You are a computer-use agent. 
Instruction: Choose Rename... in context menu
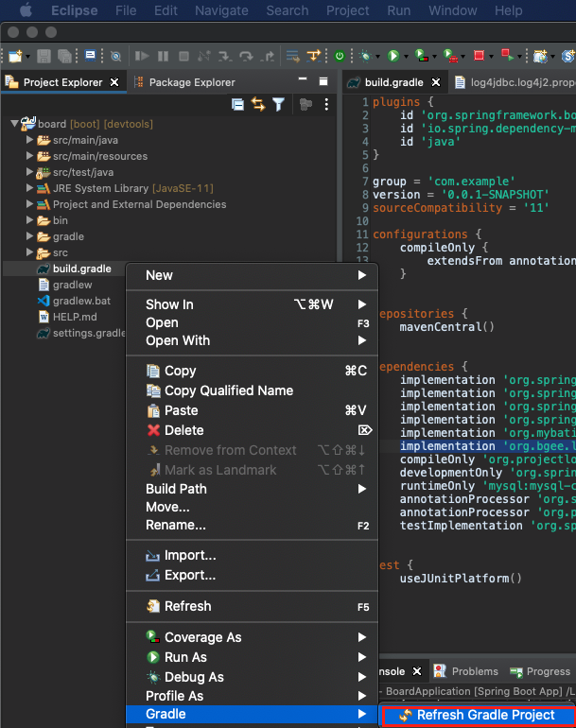tap(253, 525)
